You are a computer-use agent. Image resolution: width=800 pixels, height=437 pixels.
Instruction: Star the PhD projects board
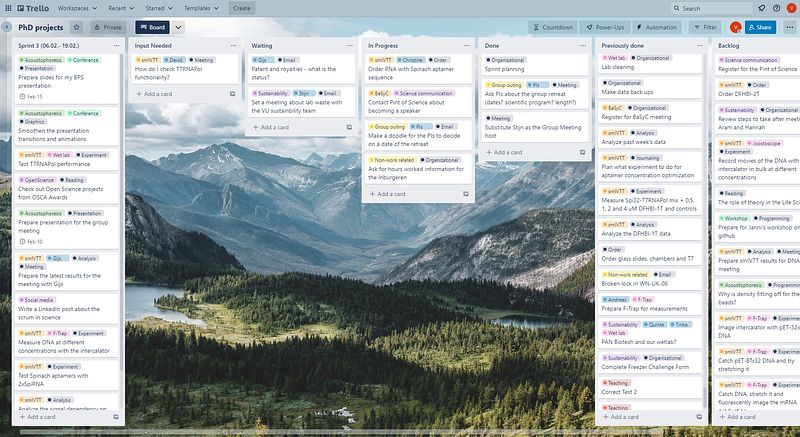[74, 27]
